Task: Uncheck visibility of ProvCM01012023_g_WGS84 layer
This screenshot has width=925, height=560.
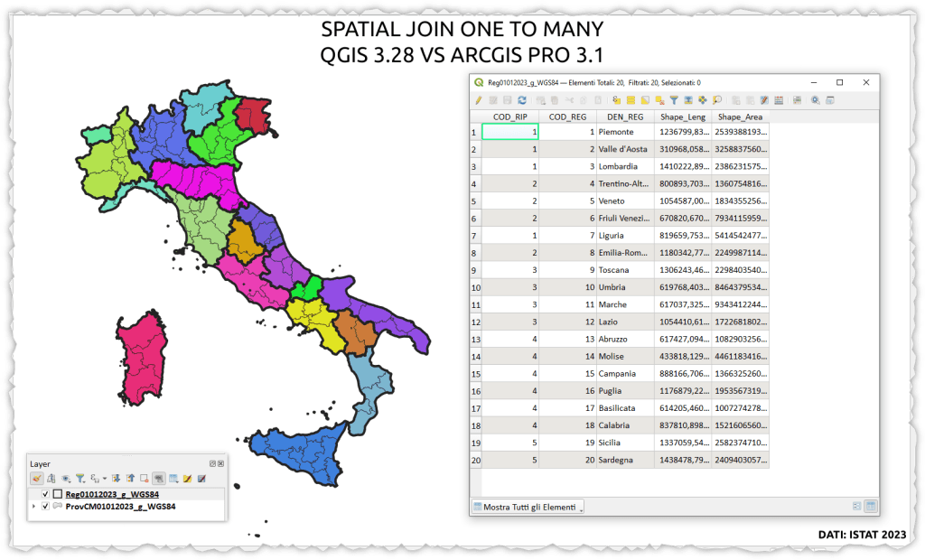Action: click(46, 507)
